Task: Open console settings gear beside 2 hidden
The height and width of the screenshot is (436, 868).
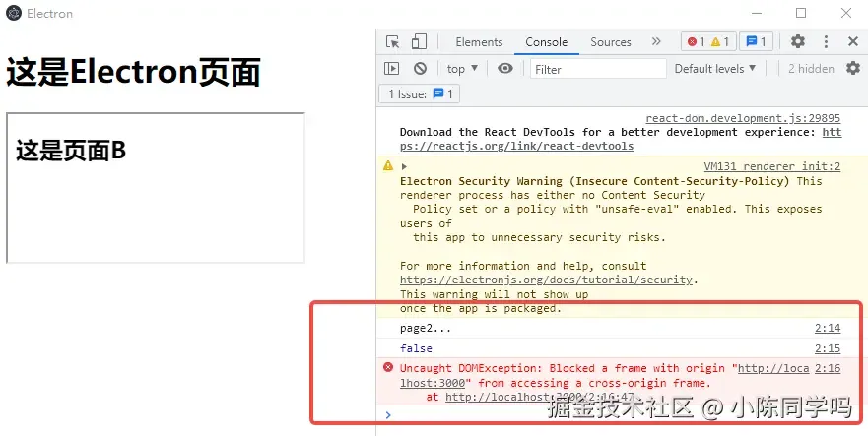Action: point(853,69)
